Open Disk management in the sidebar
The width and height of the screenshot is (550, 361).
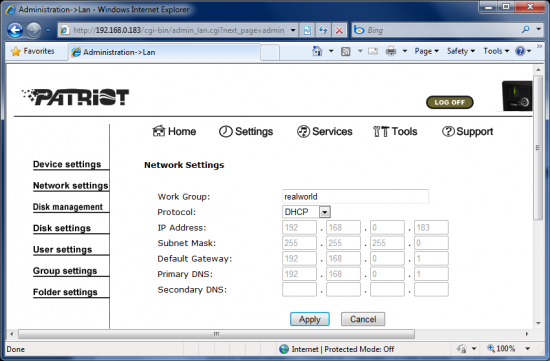click(x=68, y=207)
